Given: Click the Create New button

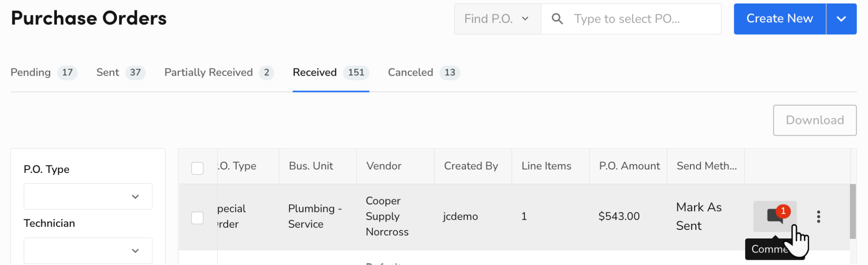Looking at the screenshot, I should tap(779, 19).
